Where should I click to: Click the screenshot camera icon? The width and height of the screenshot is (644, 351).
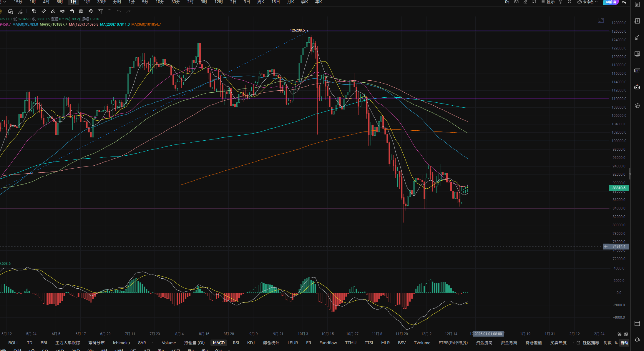click(x=516, y=2)
